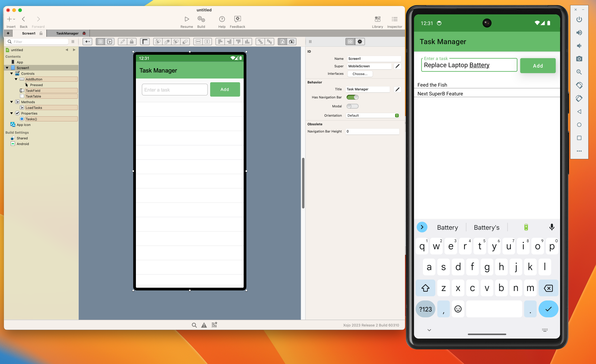Click the lock controls toolbar icon
The image size is (596, 364).
coord(132,42)
